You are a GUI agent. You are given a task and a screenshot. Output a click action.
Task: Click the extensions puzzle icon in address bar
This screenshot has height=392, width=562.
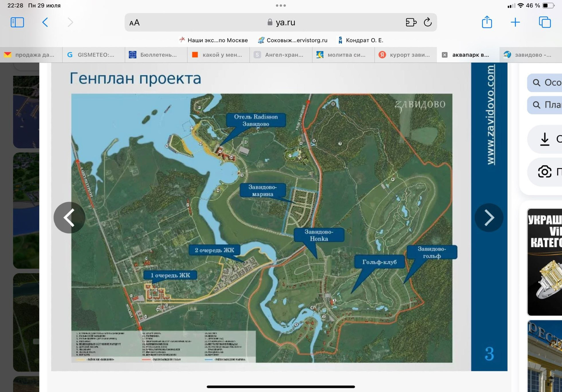pyautogui.click(x=411, y=22)
